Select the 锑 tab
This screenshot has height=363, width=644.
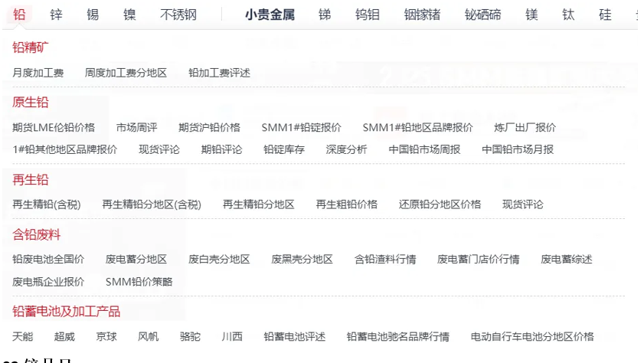click(x=325, y=15)
